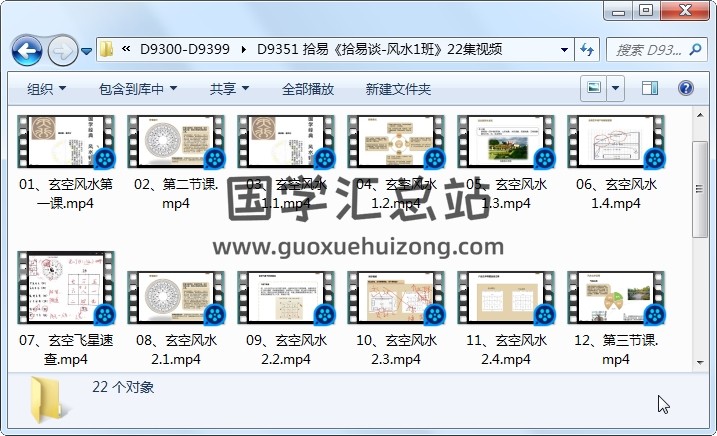Click file name text 10、玄空风水2.3.mp4
The image size is (717, 436).
396,350
